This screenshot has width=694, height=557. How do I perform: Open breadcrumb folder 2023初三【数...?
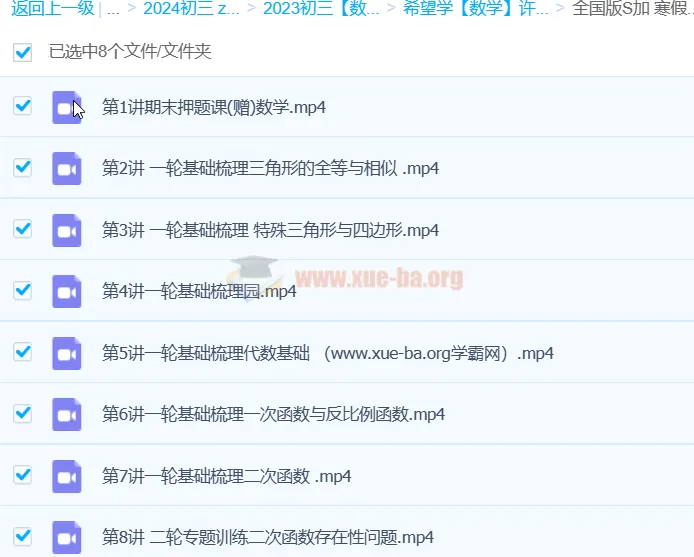(321, 8)
